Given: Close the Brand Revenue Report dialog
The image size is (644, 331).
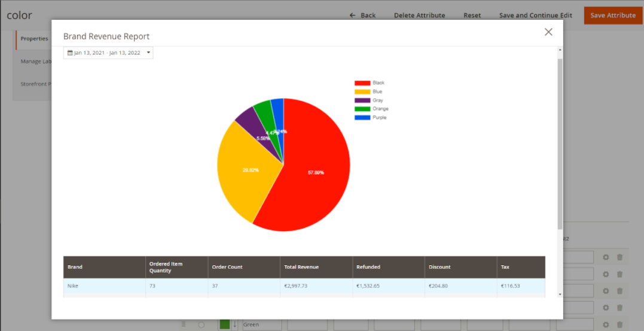Looking at the screenshot, I should point(548,32).
